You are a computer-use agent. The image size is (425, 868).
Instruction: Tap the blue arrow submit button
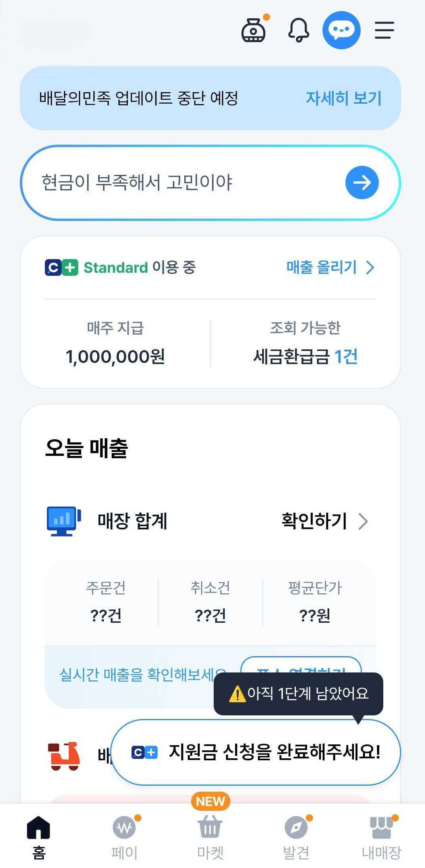(x=362, y=182)
